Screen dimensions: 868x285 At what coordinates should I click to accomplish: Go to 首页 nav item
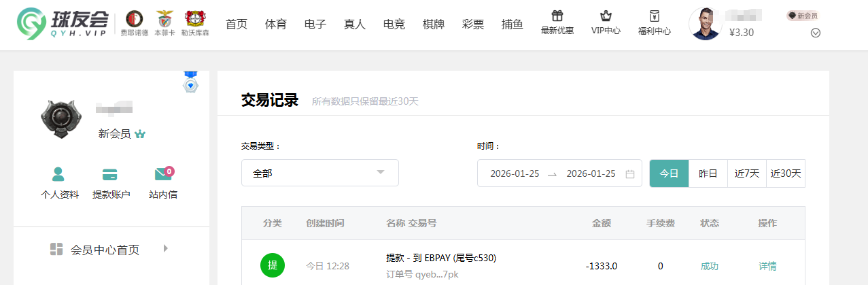(x=237, y=24)
